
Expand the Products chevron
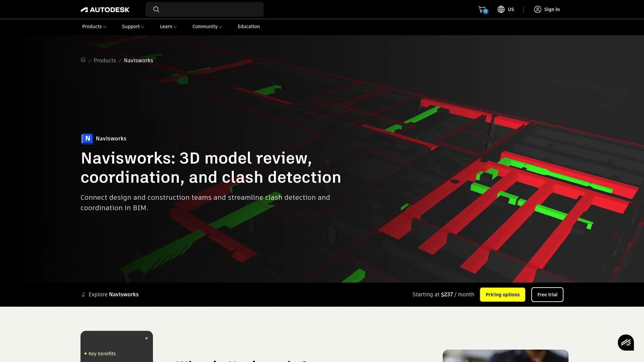click(105, 27)
